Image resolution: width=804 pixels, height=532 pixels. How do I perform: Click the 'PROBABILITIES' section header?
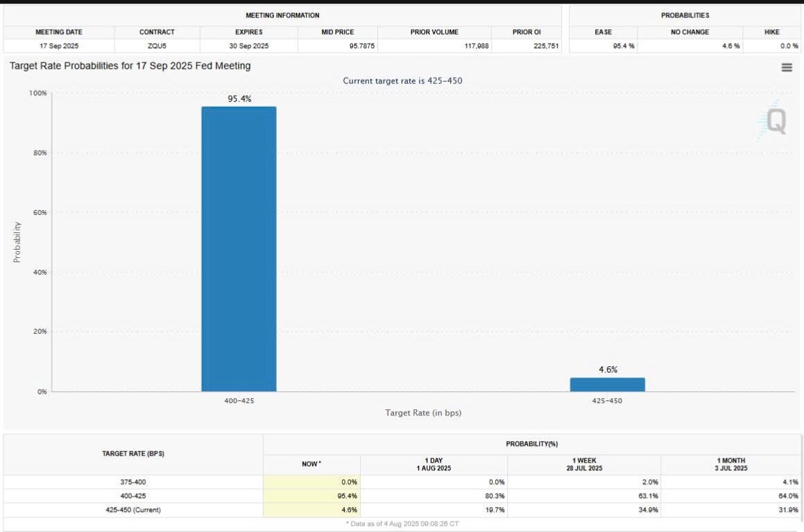click(685, 15)
